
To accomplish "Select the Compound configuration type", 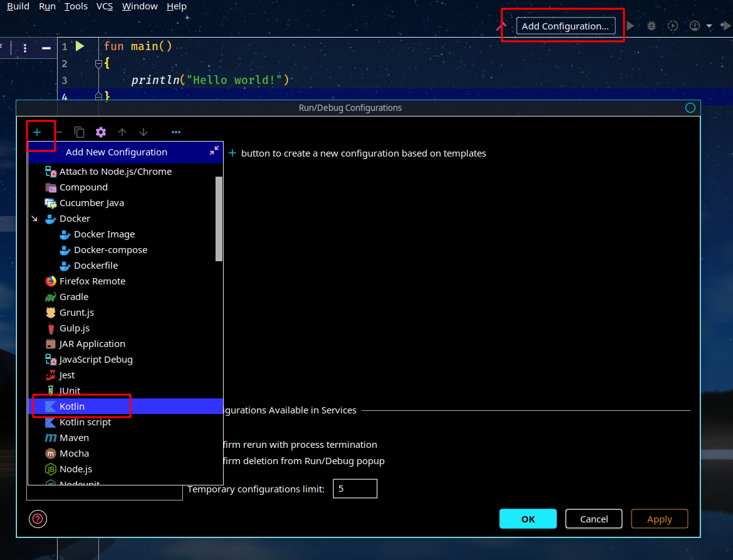I will point(125,187).
